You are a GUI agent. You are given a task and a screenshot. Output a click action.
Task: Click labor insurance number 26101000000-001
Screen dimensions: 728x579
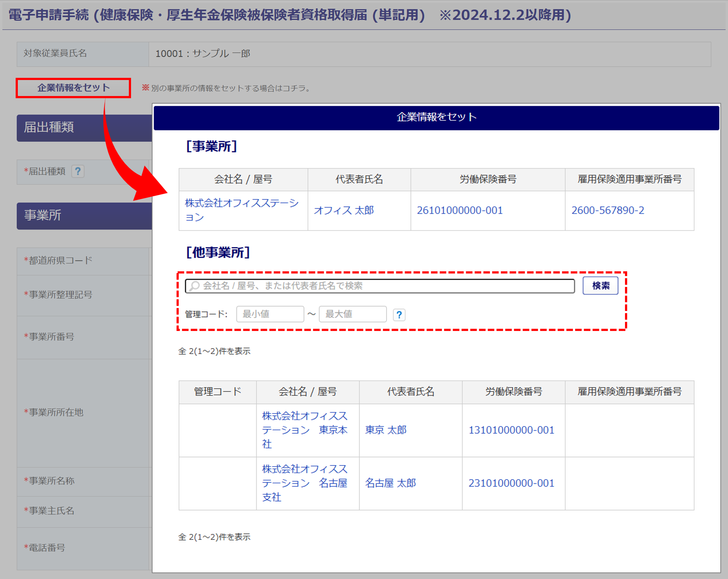tap(460, 210)
